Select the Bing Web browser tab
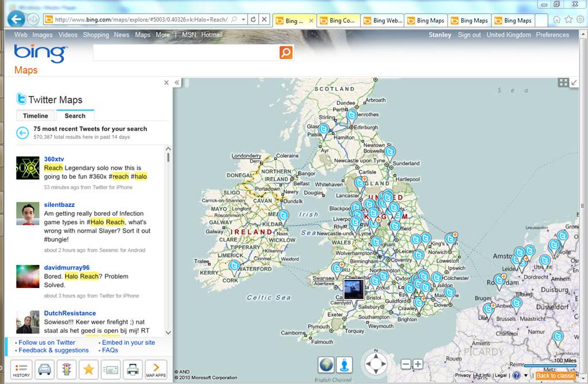This screenshot has width=588, height=384. coord(382,21)
